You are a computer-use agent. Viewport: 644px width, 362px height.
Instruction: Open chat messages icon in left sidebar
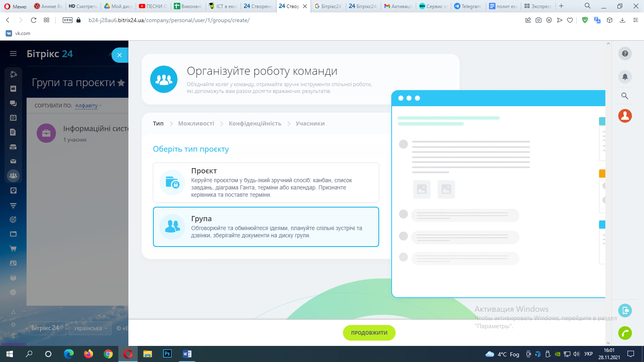tap(13, 103)
